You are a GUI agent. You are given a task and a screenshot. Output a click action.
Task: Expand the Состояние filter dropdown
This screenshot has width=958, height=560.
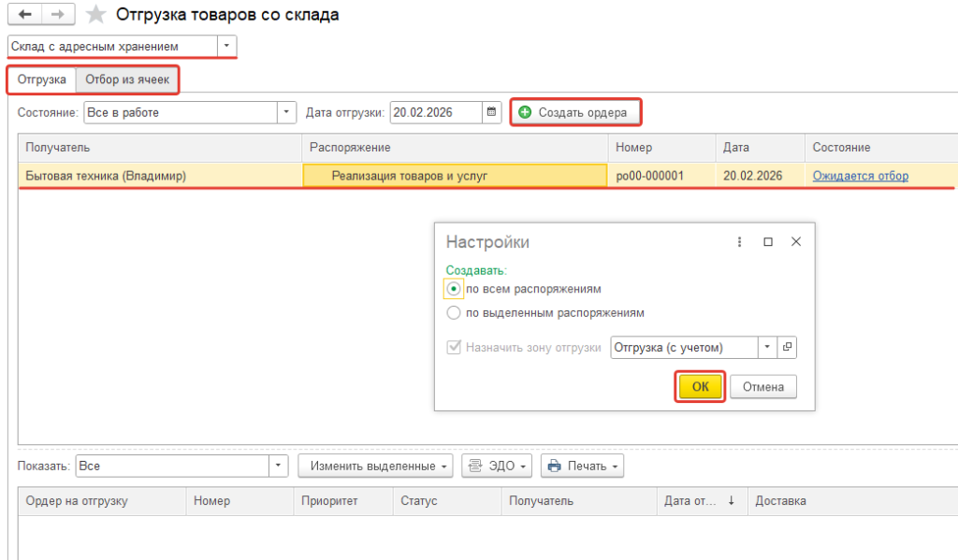[286, 112]
